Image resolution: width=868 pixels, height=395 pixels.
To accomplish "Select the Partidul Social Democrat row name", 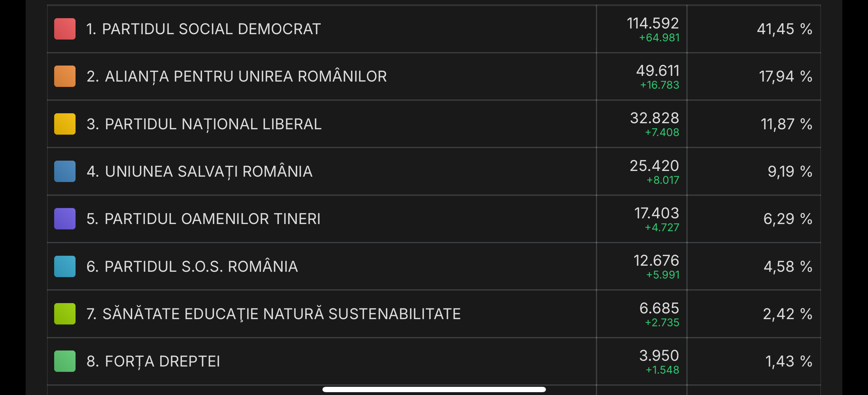I will [203, 29].
